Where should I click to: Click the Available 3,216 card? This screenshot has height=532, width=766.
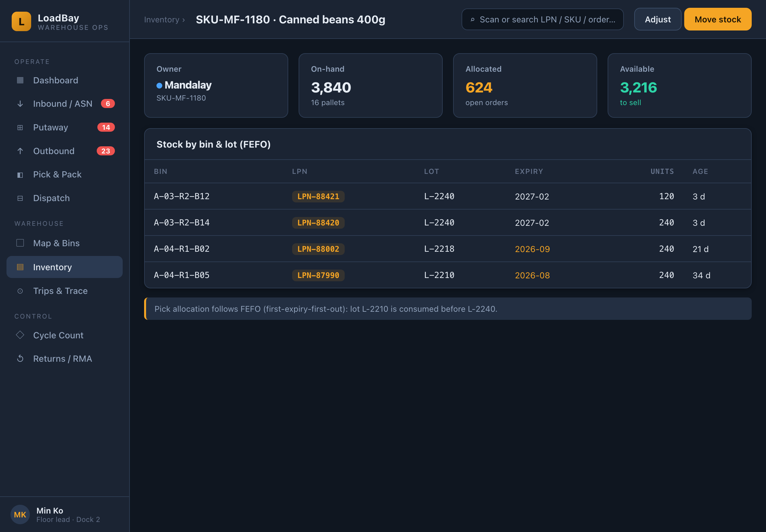click(x=679, y=85)
